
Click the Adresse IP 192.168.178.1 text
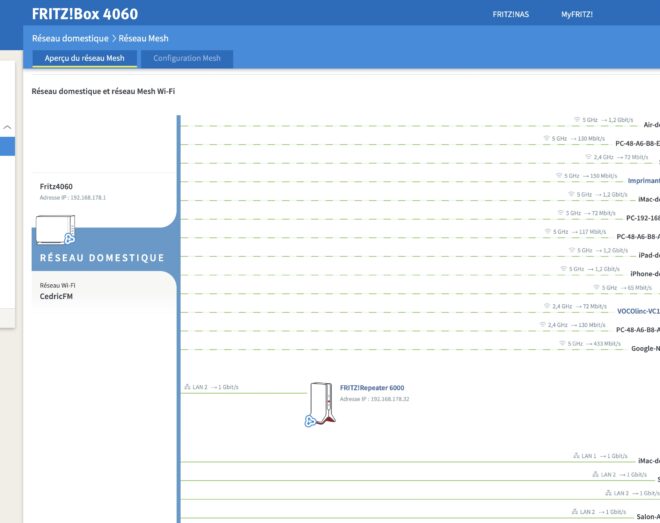click(x=72, y=197)
